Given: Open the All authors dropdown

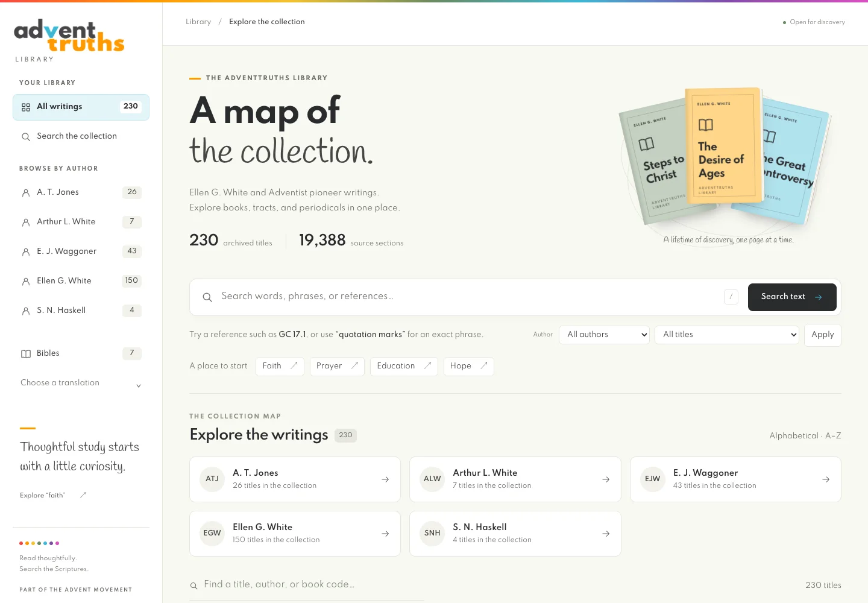Looking at the screenshot, I should point(605,335).
